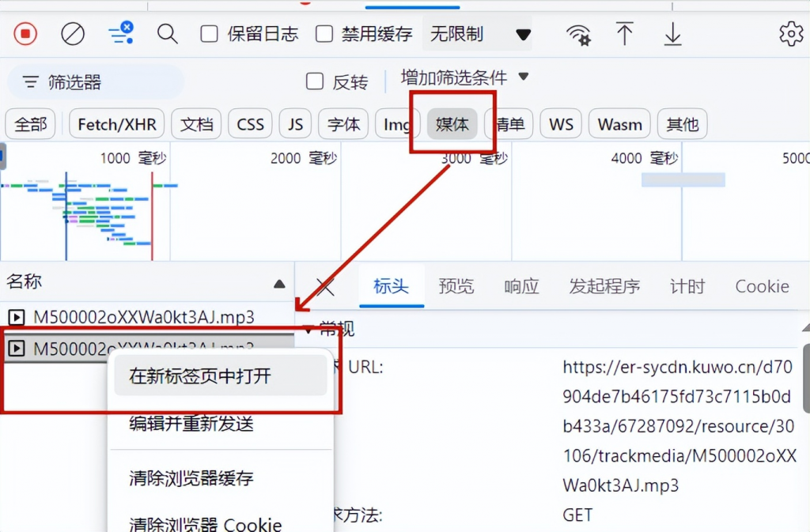Clear the network request list
This screenshot has width=810, height=532.
point(73,34)
